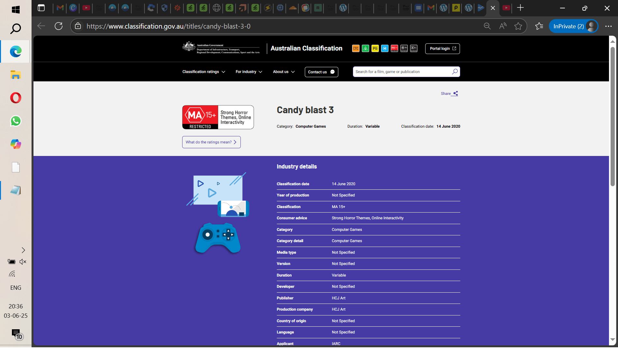The height and width of the screenshot is (364, 618).
Task: Click publisher value HCJ Art
Action: (339, 298)
